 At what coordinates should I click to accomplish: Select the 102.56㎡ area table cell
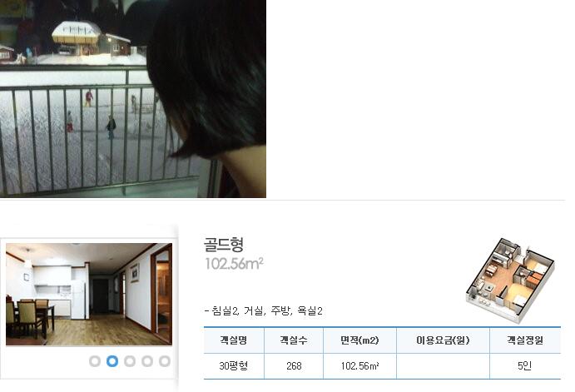point(359,366)
